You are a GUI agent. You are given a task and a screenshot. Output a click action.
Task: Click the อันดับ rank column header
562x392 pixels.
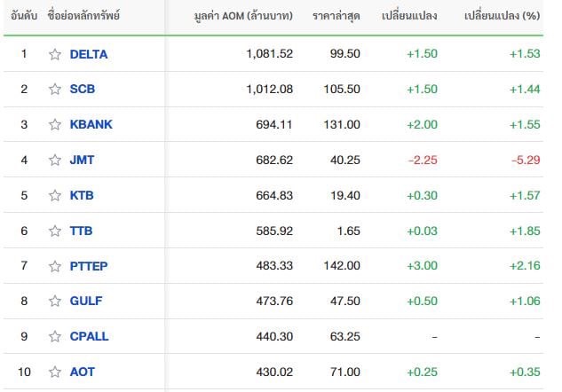coord(24,16)
